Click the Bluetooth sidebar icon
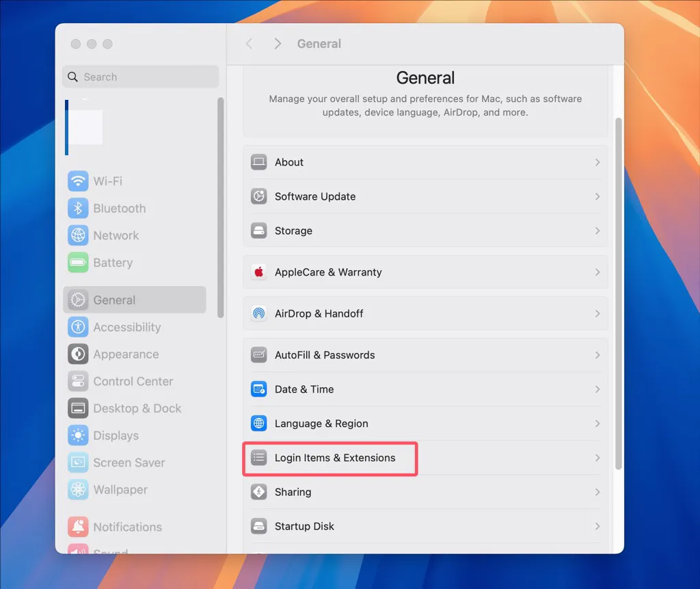 tap(78, 208)
